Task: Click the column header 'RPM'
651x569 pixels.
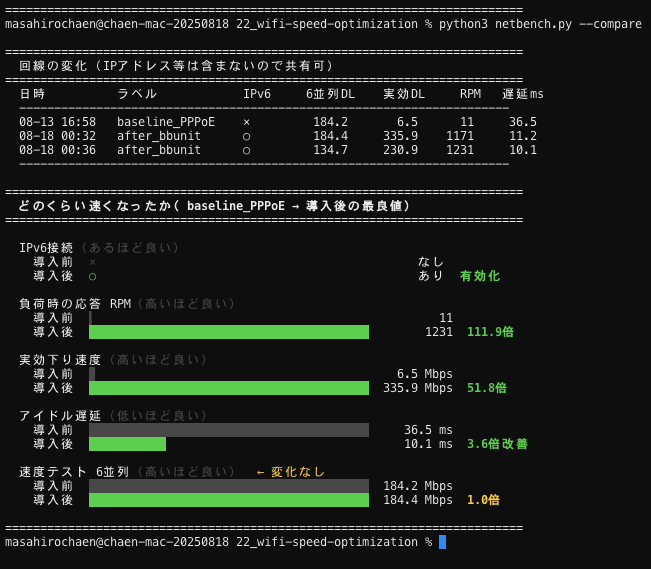Action: [x=470, y=94]
